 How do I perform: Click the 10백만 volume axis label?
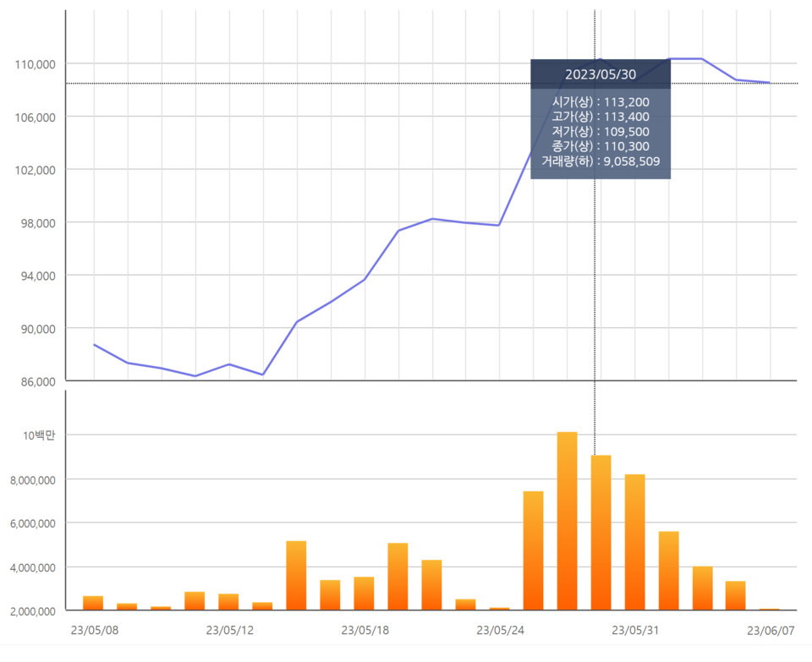39,435
